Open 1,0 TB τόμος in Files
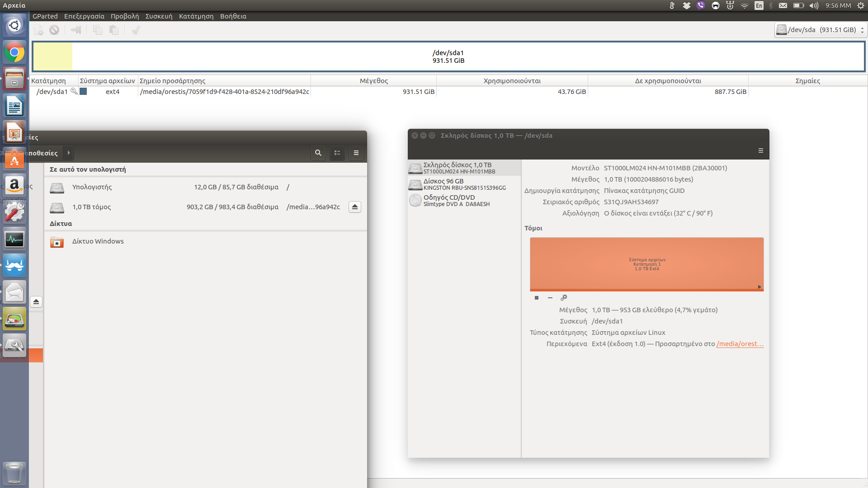Screen dimensions: 868x488 tap(206, 207)
